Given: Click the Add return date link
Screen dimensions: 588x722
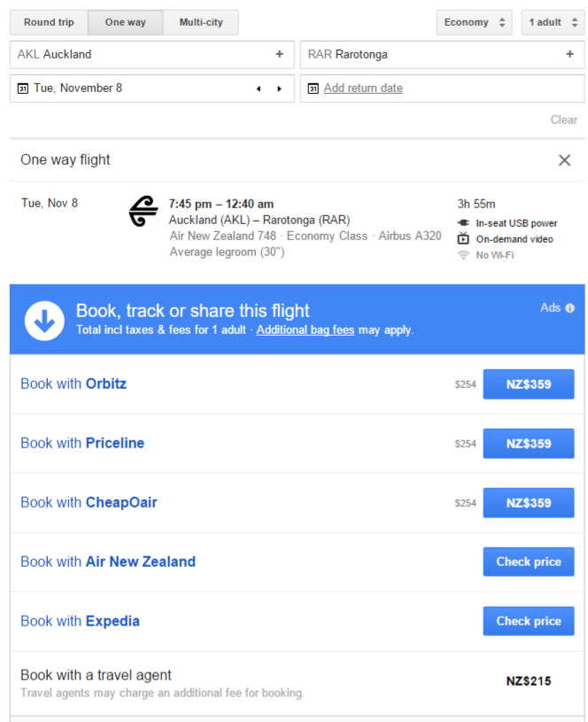Looking at the screenshot, I should (x=363, y=88).
